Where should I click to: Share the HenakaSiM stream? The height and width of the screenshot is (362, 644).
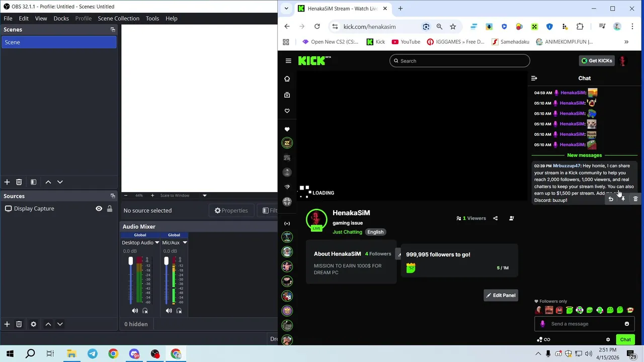click(x=495, y=219)
